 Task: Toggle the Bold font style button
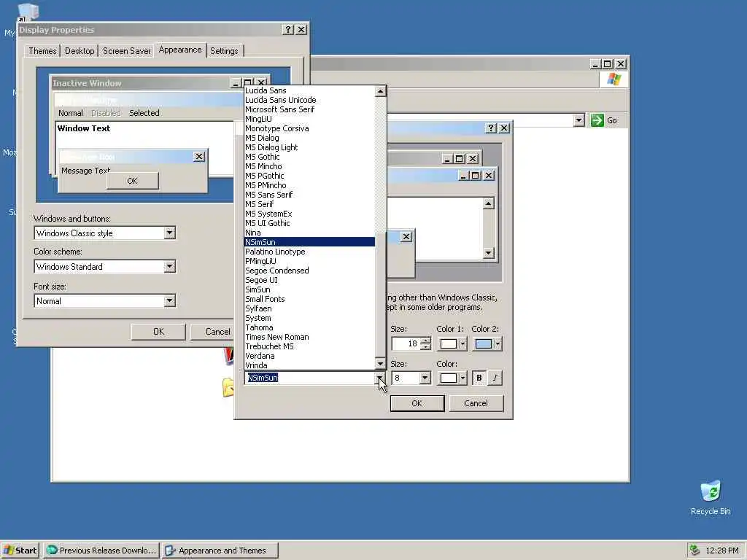(479, 378)
